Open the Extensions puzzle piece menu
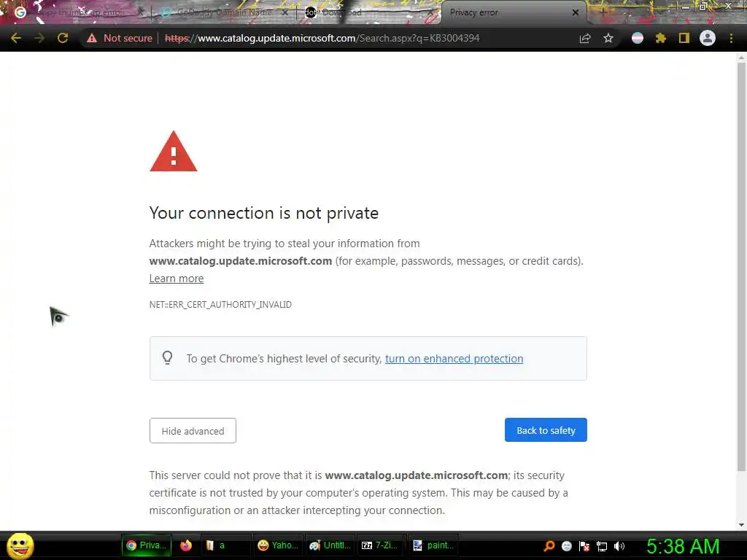This screenshot has width=747, height=560. tap(661, 38)
